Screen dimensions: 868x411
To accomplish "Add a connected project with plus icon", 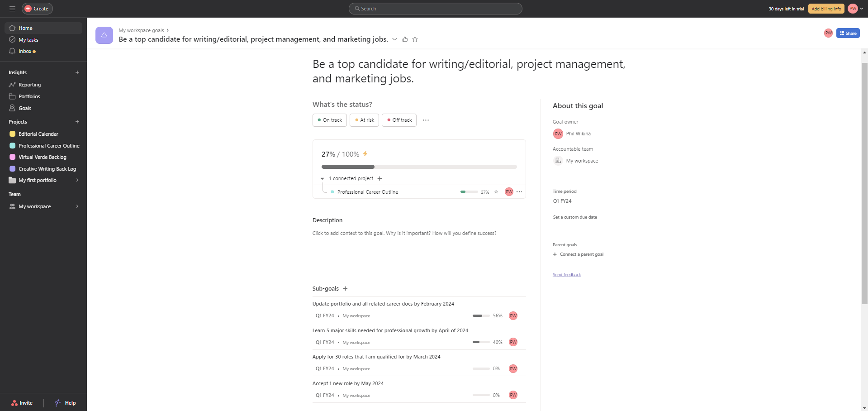I will [380, 179].
